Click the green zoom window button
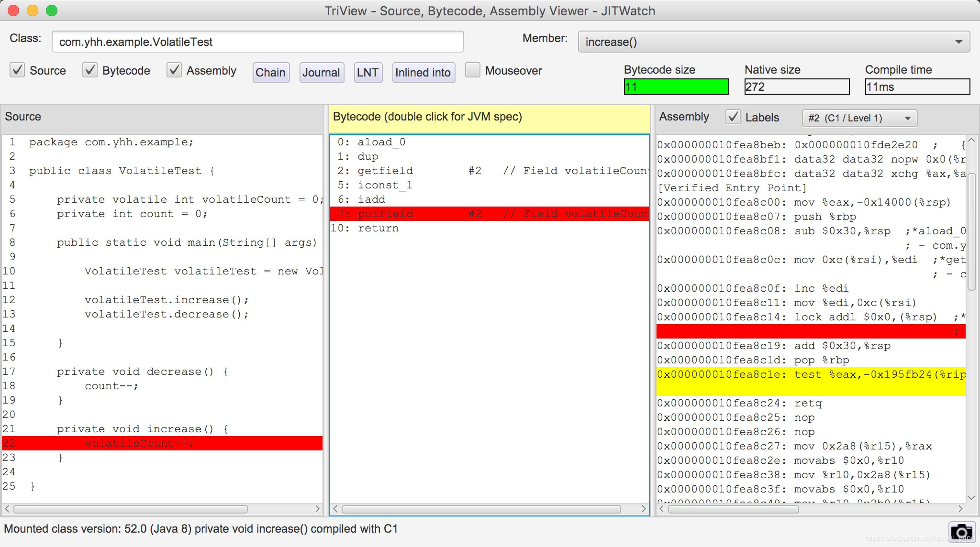The height and width of the screenshot is (547, 980). (52, 11)
